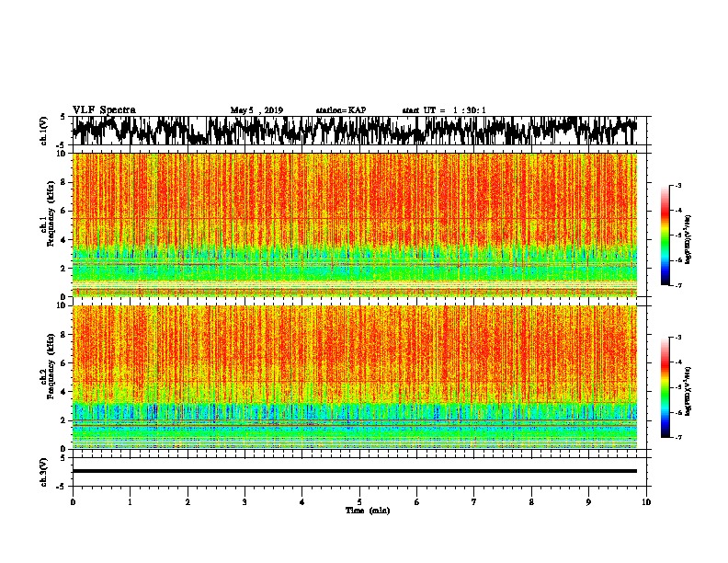This screenshot has height=563, width=728.
Task: Click the ch.1 color bar log(PSD) units label
Action: 688,240
